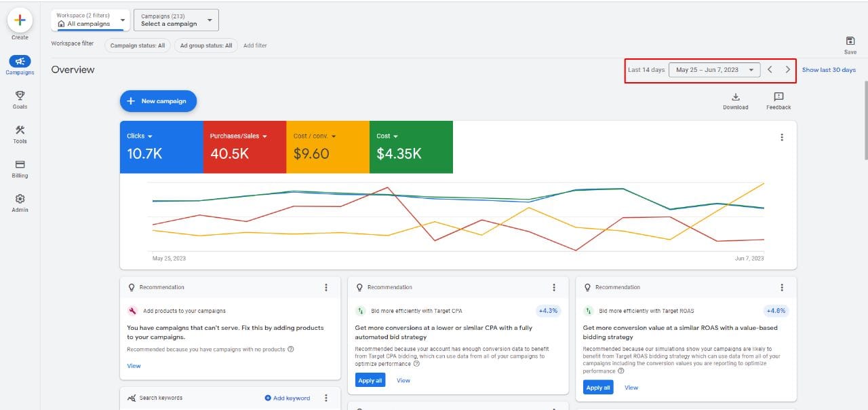Open the All campaigns workspace dropdown
868x410 pixels.
(91, 20)
